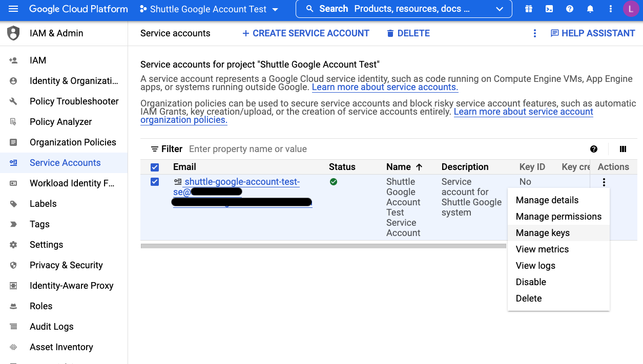Click the Labels tag icon in sidebar
The image size is (643, 364).
tap(13, 204)
